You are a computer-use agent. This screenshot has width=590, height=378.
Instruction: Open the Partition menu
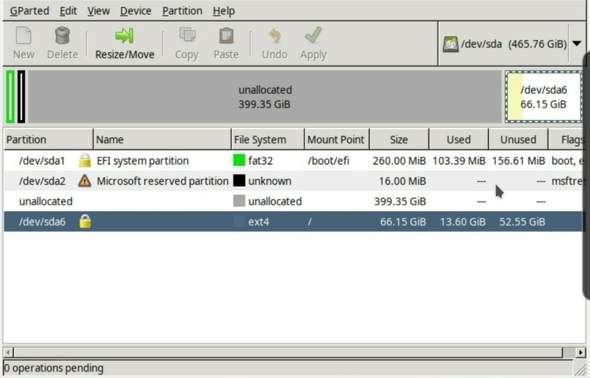coord(182,11)
